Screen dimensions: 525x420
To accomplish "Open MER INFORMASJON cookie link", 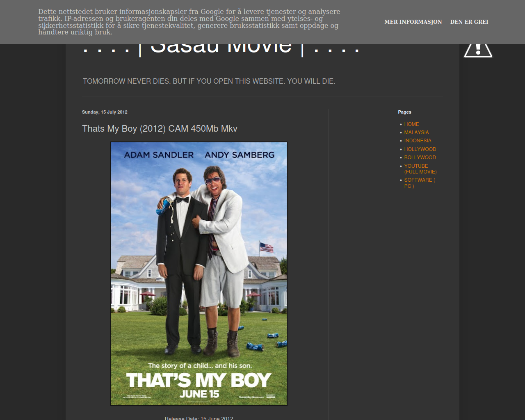I will 413,22.
